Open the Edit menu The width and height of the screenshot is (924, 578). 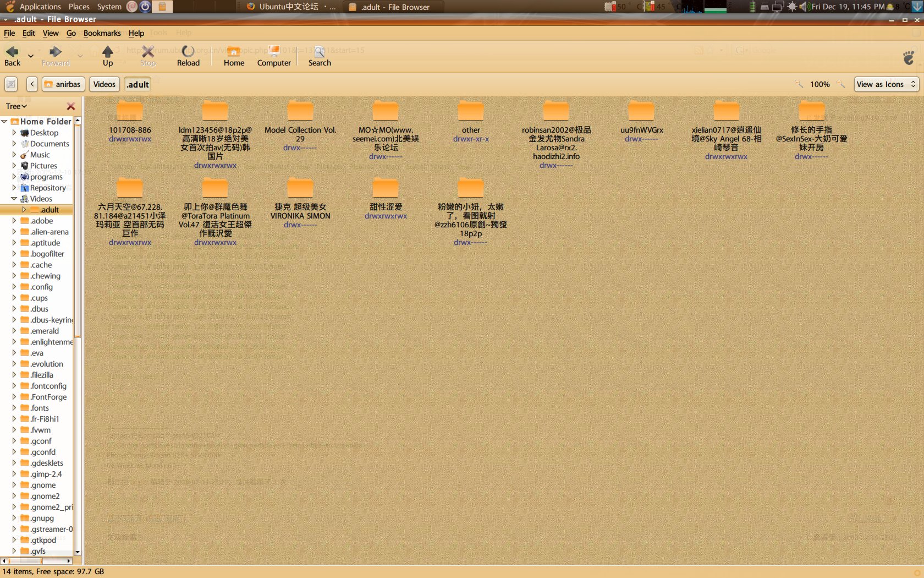[x=29, y=33]
